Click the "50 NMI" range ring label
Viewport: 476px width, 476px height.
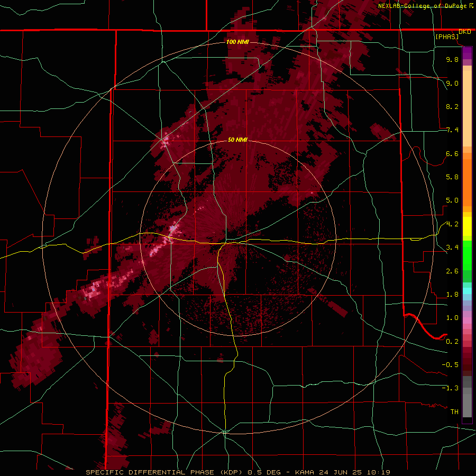(x=237, y=140)
